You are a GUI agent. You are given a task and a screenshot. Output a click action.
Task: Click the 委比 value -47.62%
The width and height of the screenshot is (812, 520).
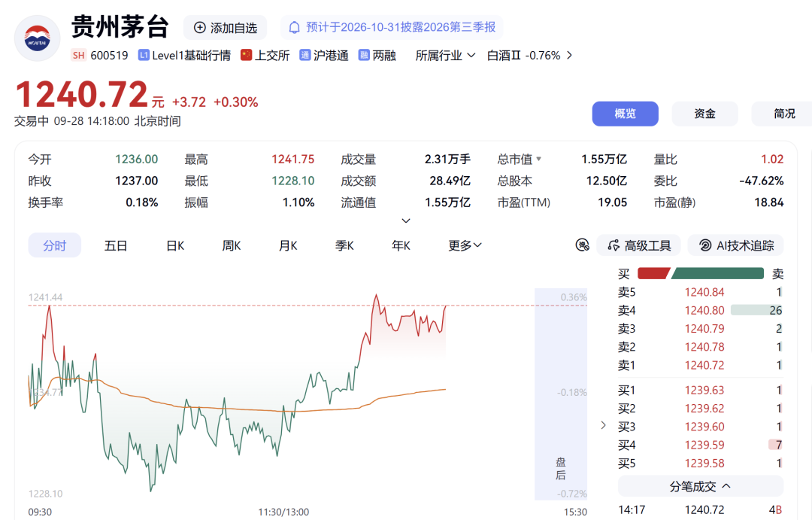pos(761,181)
